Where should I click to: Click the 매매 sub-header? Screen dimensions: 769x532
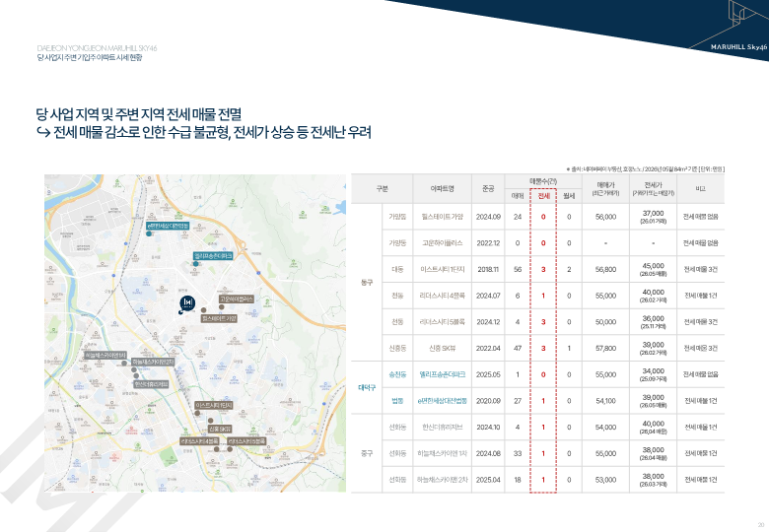[x=518, y=196]
